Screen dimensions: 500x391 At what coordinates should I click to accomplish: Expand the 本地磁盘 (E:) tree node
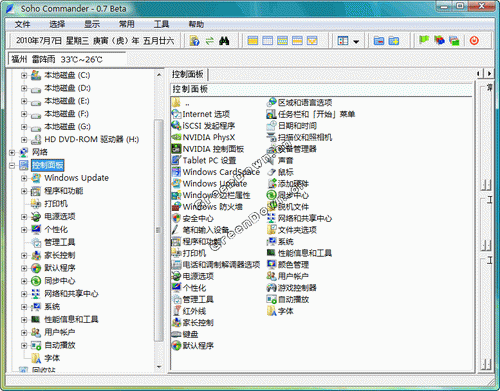[24, 101]
